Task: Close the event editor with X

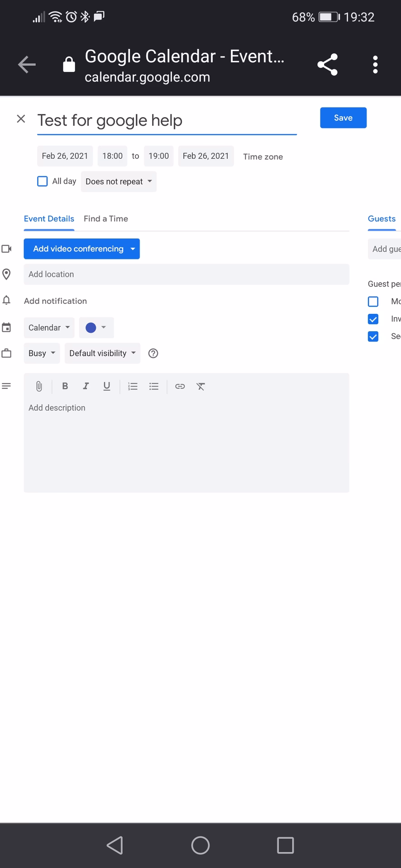Action: coord(21,119)
